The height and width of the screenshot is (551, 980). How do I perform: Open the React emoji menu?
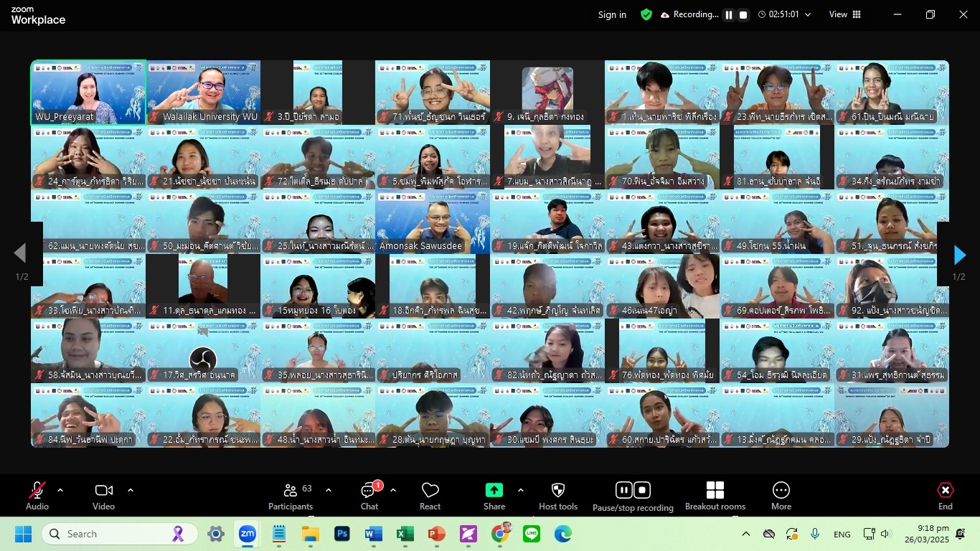(430, 496)
